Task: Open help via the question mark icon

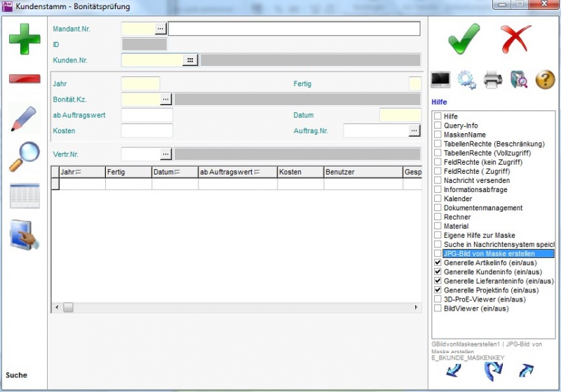Action: pos(545,80)
